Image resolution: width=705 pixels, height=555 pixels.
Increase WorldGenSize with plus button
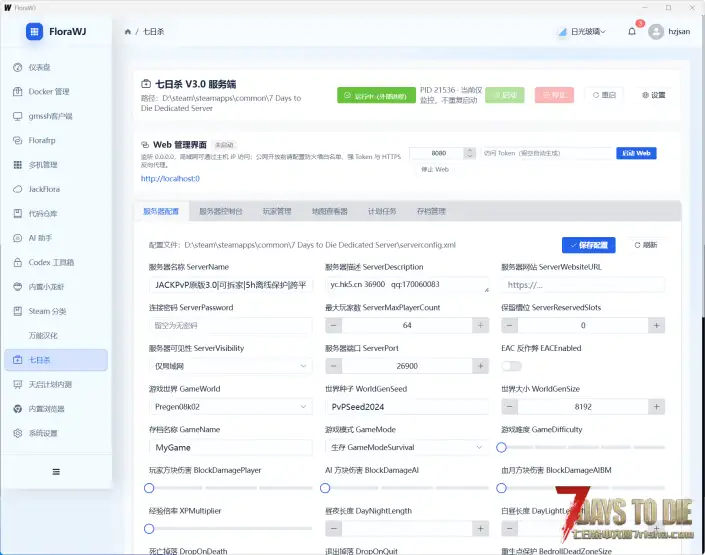656,407
